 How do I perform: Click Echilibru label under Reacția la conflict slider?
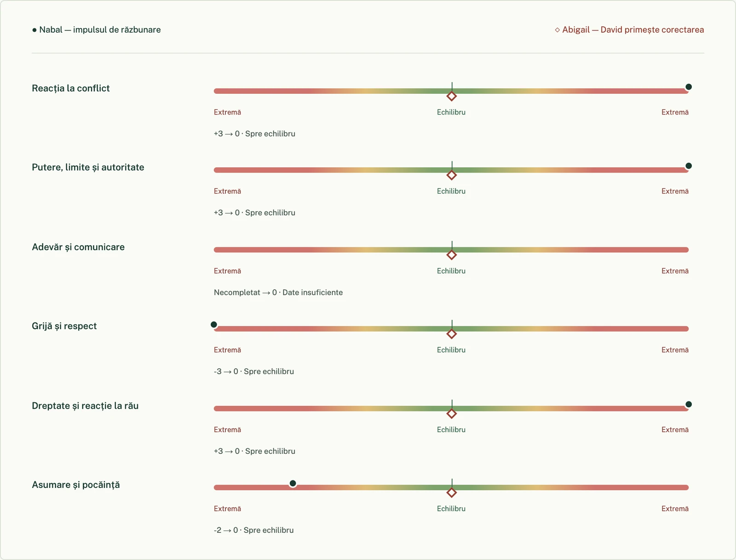point(451,112)
